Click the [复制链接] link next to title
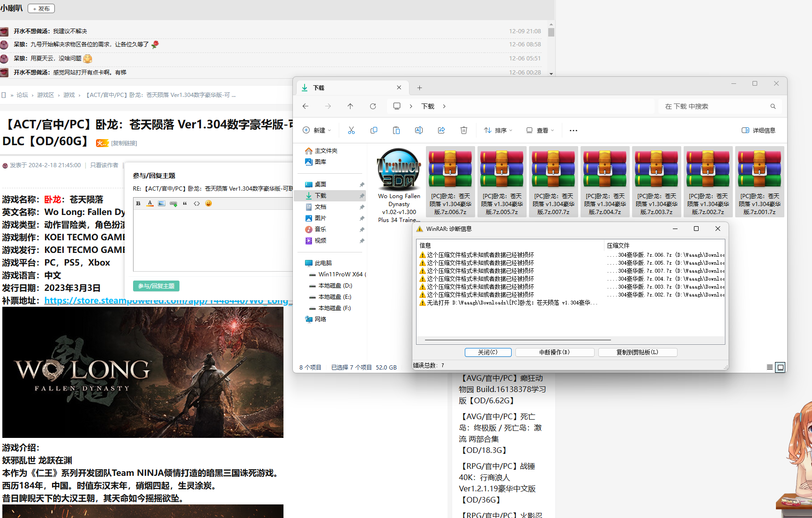The width and height of the screenshot is (812, 518). pyautogui.click(x=124, y=143)
